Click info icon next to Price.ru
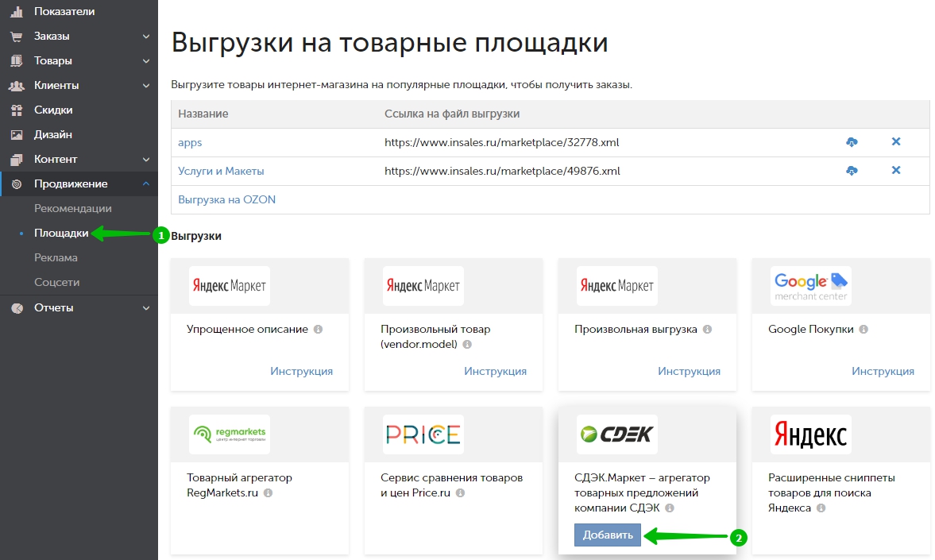 pyautogui.click(x=460, y=492)
